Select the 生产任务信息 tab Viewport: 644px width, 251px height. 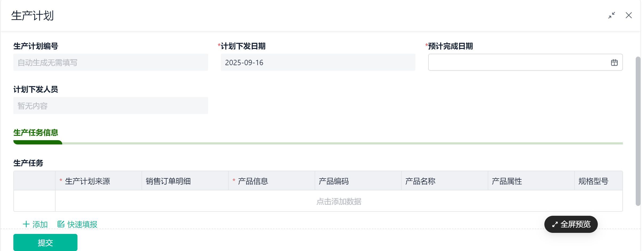[x=36, y=133]
